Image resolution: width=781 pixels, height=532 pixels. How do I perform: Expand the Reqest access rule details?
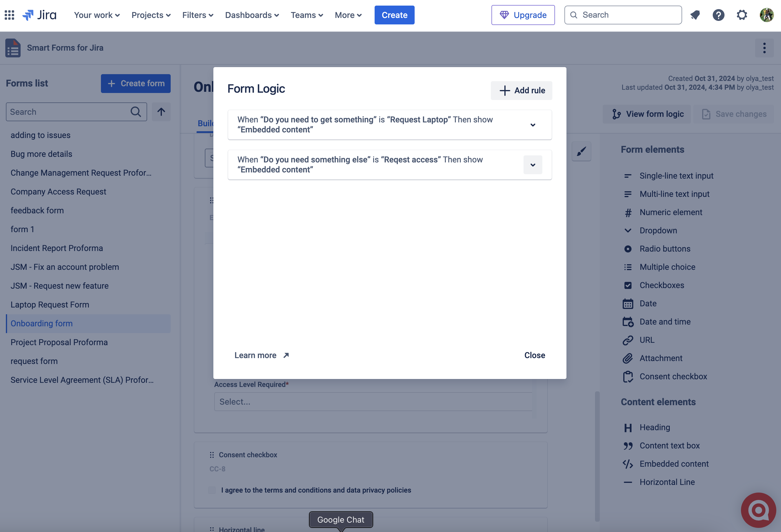click(533, 165)
